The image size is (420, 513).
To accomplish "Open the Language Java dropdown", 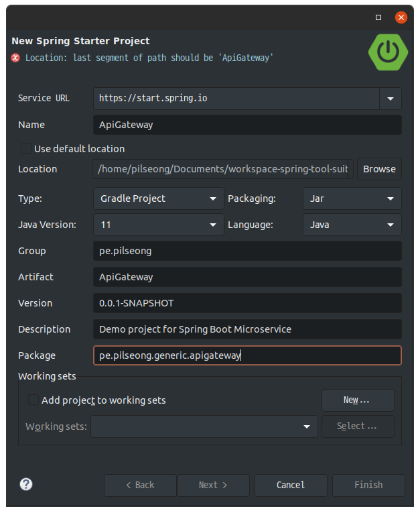I will click(352, 225).
